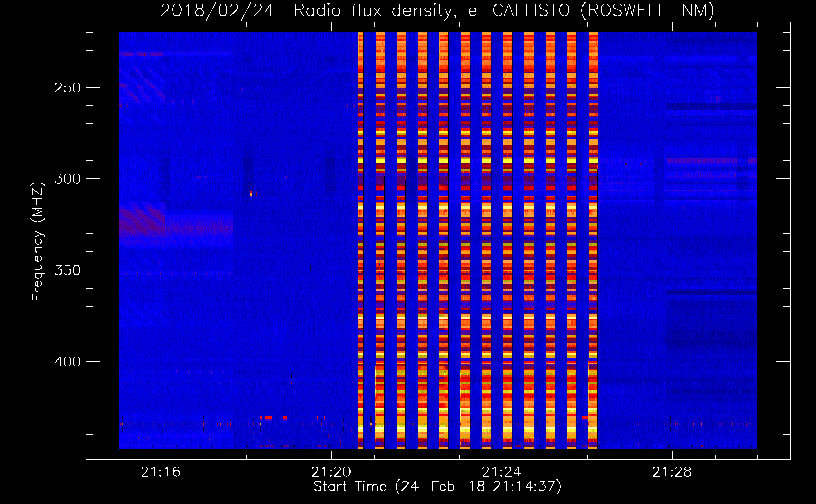The width and height of the screenshot is (816, 504).
Task: Click the '21:20' time tick label
Action: point(331,472)
